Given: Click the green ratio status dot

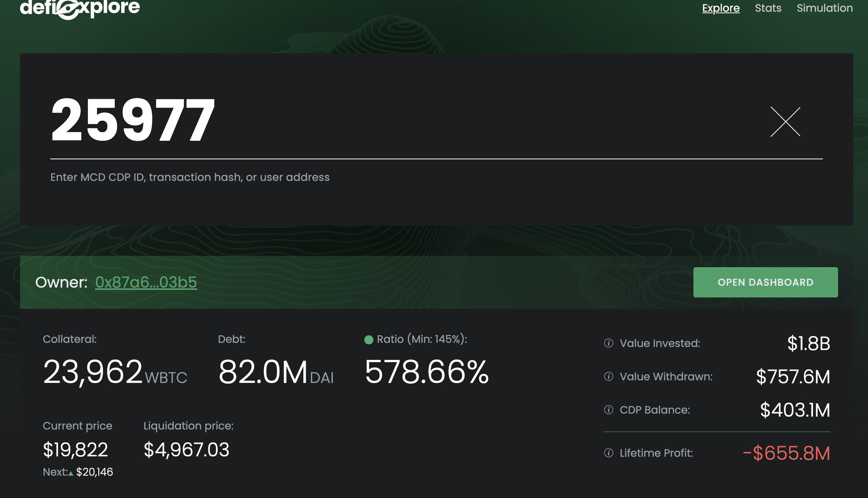Looking at the screenshot, I should 368,340.
